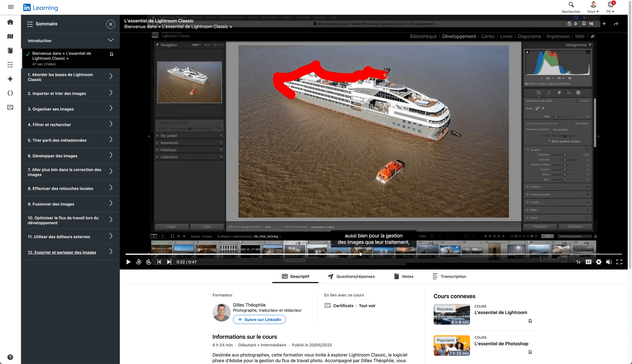Skip forward 10 seconds in video
The height and width of the screenshot is (364, 632).
pyautogui.click(x=149, y=262)
